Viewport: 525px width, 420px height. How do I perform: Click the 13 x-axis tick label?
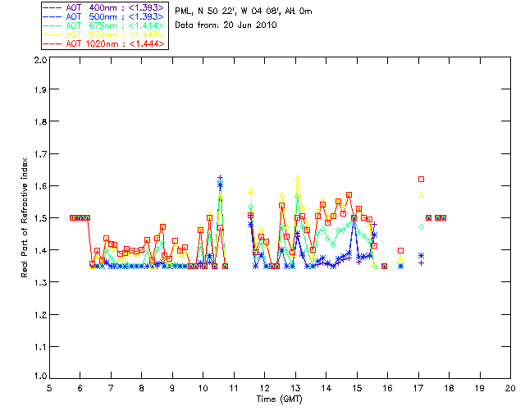pos(295,388)
